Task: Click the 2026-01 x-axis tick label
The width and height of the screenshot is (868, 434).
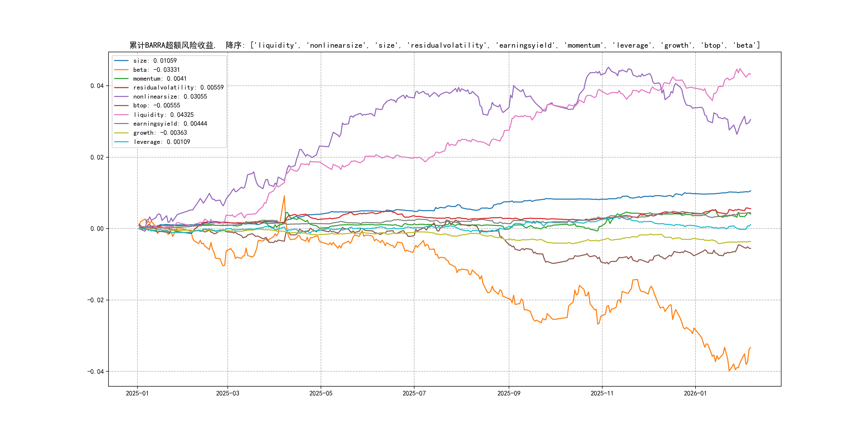Action: (695, 393)
